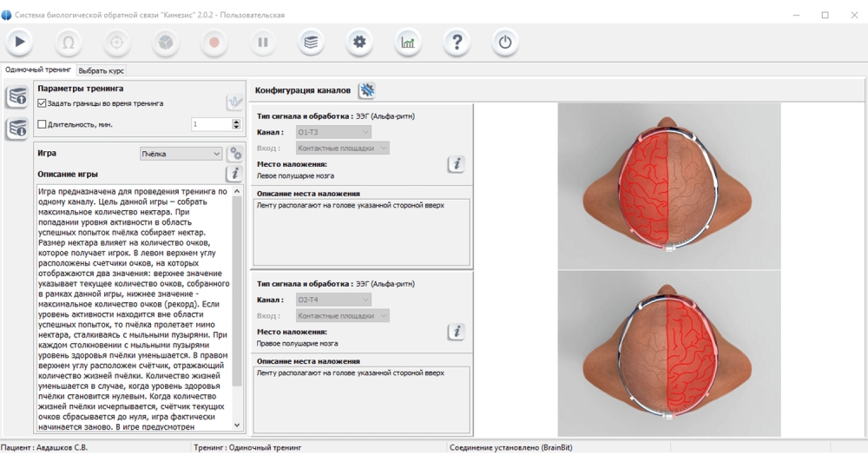Show info for Левое полушарие placement
This screenshot has width=868, height=462.
click(x=457, y=164)
